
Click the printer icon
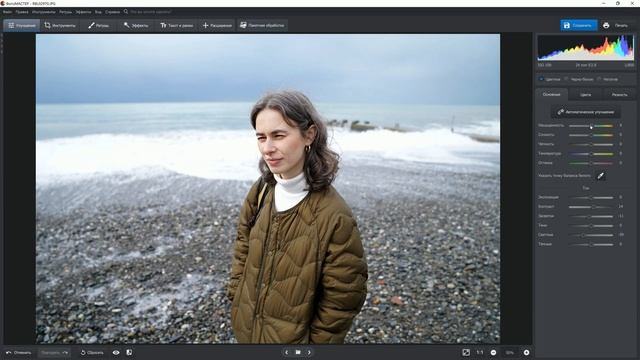coord(606,25)
